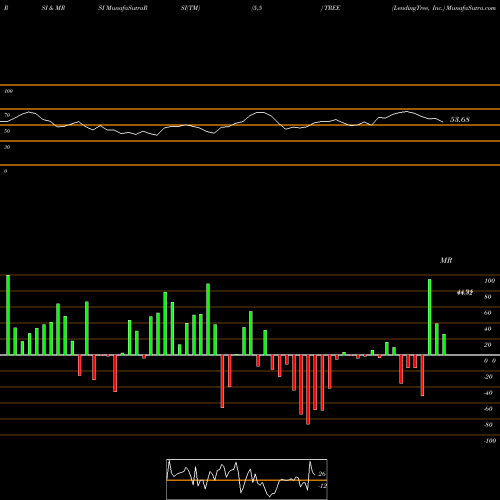Click the -80 label on MR axis
The width and height of the screenshot is (500, 500).
(x=488, y=425)
